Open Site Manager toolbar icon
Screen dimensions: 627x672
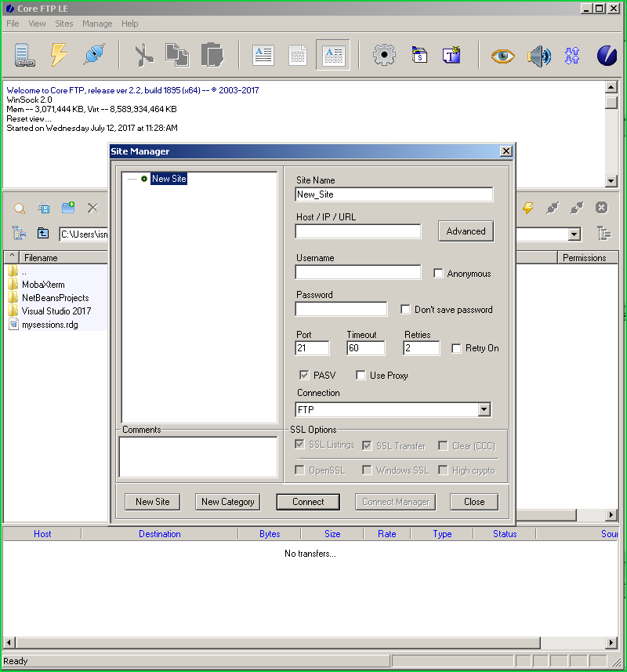click(x=24, y=55)
